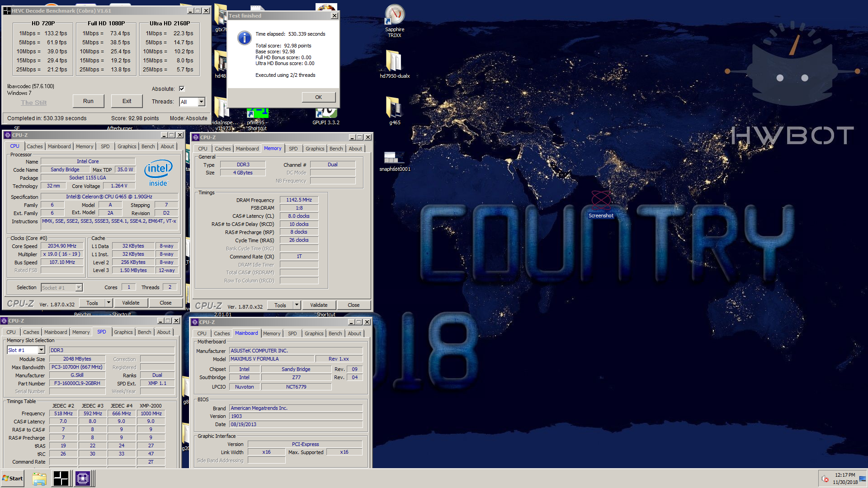
Task: Expand Tools arrow in CPU-Z CPU window
Action: [108, 303]
